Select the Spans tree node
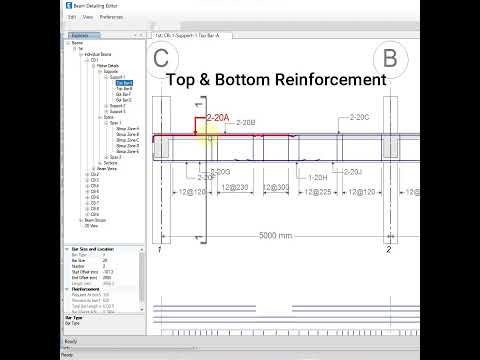 click(109, 117)
